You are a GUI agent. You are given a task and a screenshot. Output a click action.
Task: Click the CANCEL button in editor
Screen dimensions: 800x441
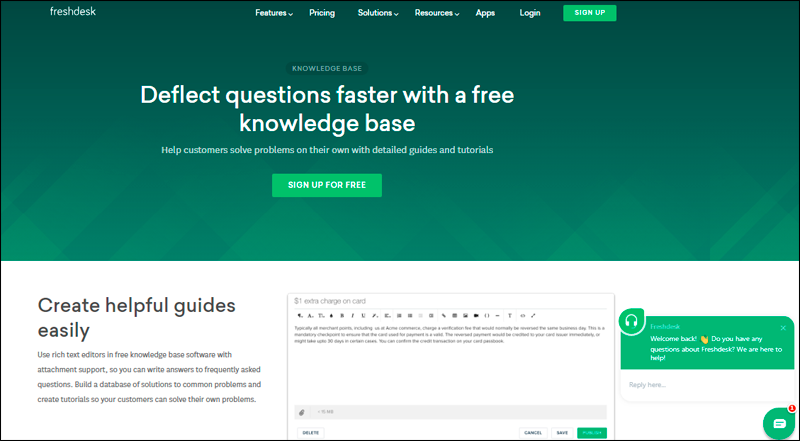[x=533, y=433]
